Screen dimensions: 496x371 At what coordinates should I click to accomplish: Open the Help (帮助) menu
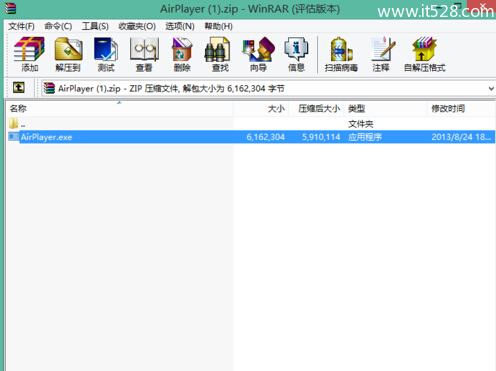click(x=218, y=26)
